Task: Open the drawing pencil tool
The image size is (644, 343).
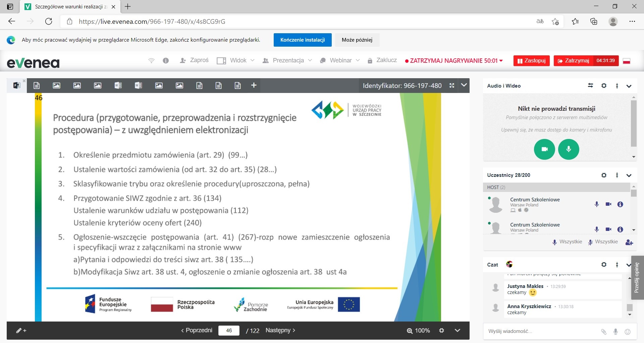Action: [x=21, y=331]
